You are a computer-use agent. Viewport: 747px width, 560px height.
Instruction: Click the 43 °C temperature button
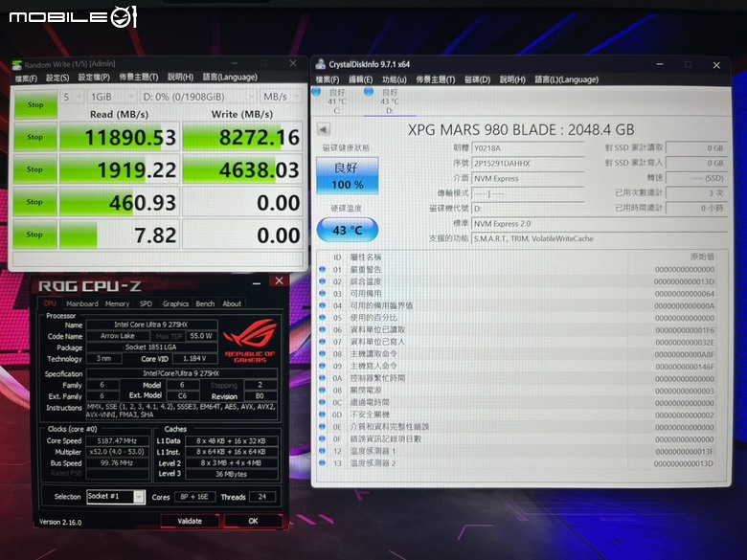coord(348,230)
